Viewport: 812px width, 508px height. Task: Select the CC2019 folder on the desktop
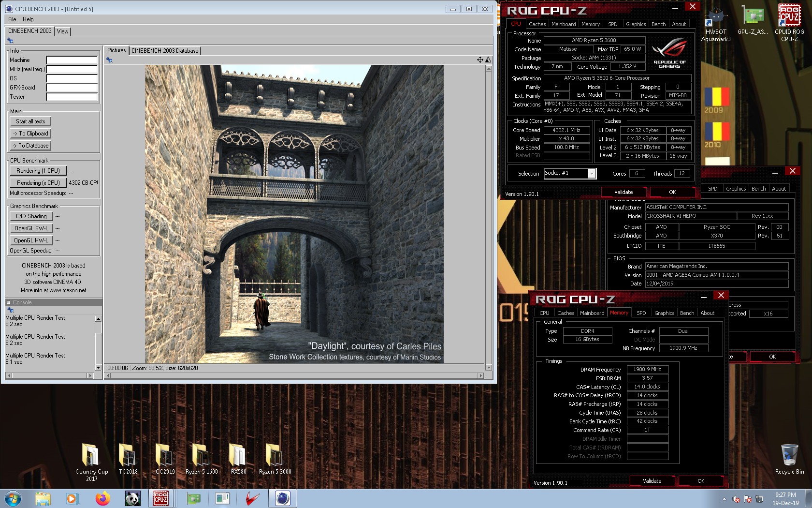[x=165, y=459]
